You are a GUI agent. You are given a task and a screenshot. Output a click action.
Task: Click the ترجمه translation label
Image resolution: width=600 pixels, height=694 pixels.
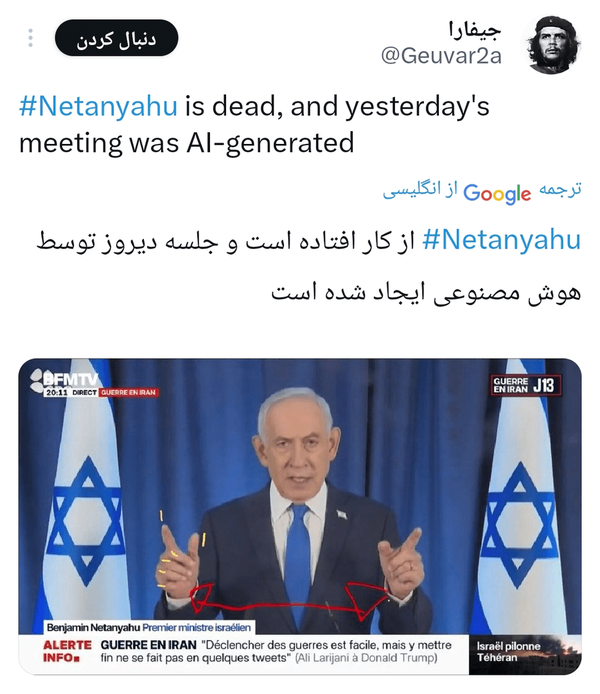pyautogui.click(x=560, y=189)
